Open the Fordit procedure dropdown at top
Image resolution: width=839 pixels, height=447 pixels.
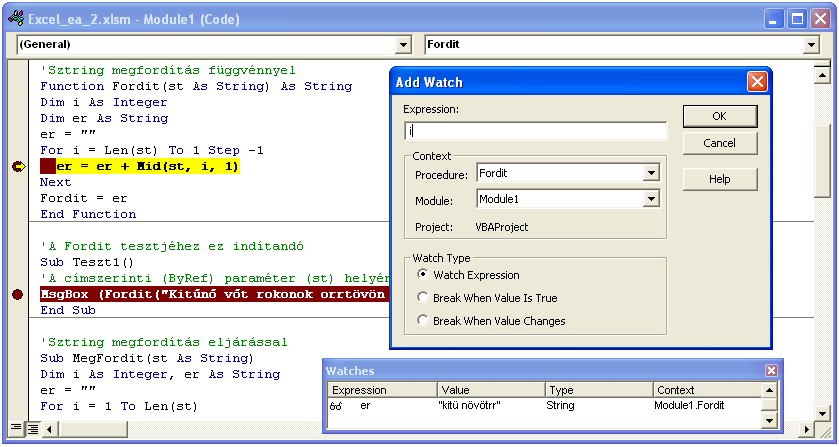point(811,45)
